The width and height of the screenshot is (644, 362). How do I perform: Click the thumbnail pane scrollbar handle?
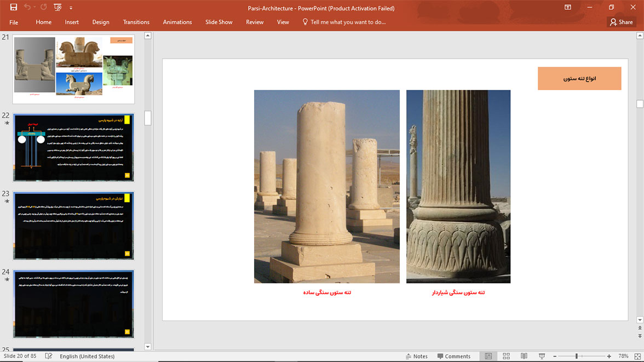coord(148,118)
